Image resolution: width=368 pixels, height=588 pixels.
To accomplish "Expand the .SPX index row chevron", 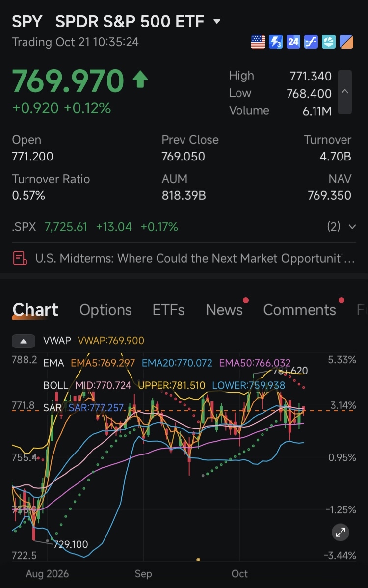I will [x=352, y=226].
